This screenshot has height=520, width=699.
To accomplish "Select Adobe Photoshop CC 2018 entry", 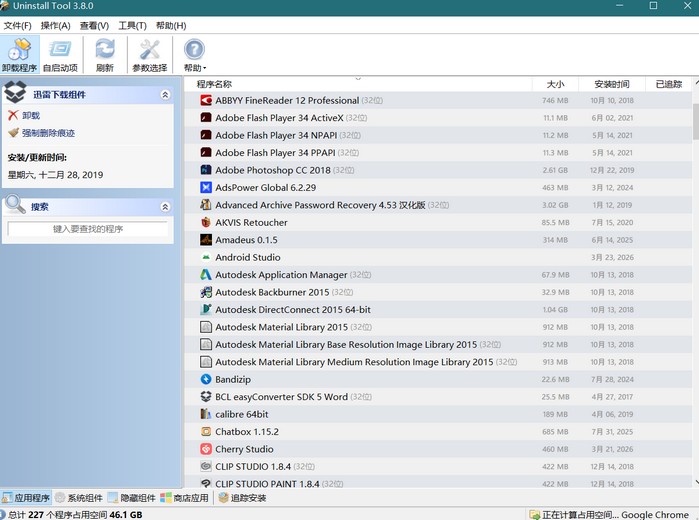I will (270, 170).
